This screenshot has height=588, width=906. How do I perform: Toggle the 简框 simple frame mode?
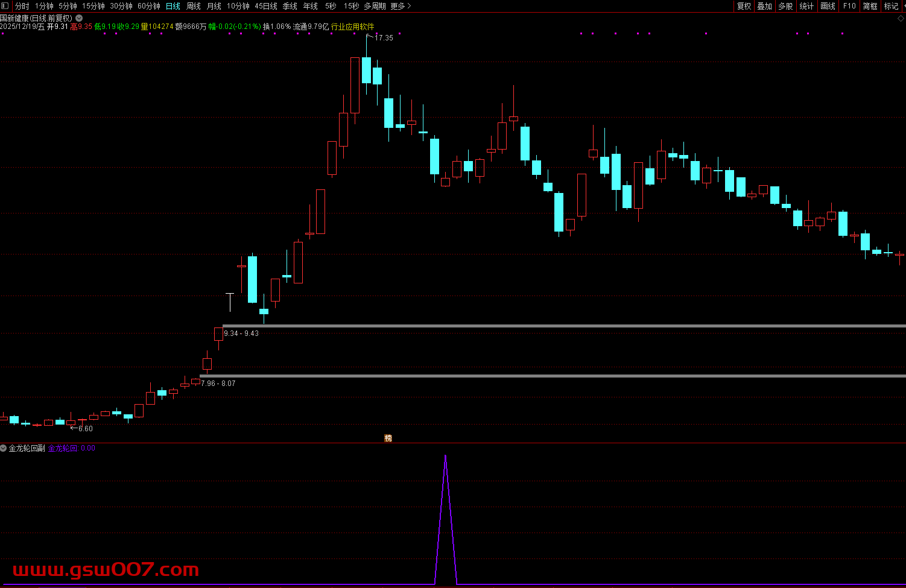pyautogui.click(x=870, y=6)
